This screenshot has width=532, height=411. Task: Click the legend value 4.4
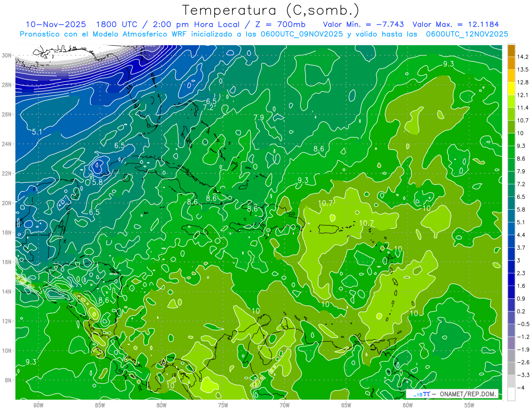(x=521, y=235)
